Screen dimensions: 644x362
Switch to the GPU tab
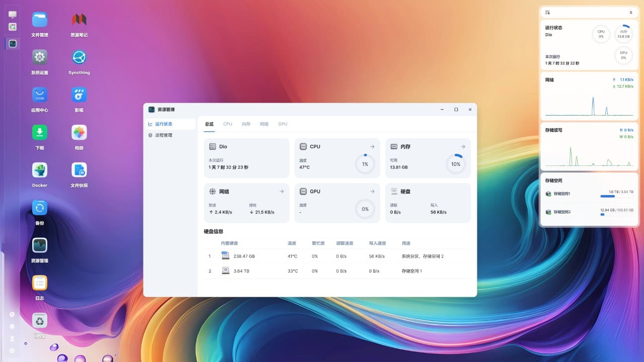283,124
